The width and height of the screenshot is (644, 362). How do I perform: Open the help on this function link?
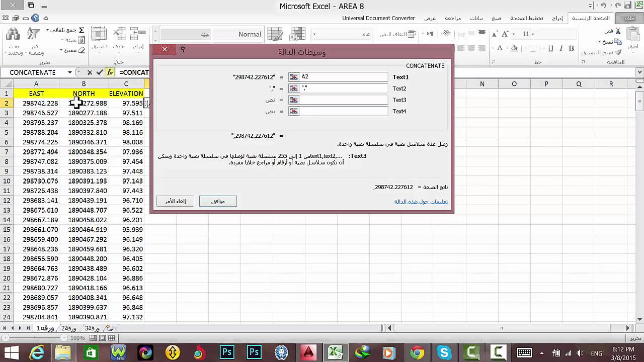421,202
